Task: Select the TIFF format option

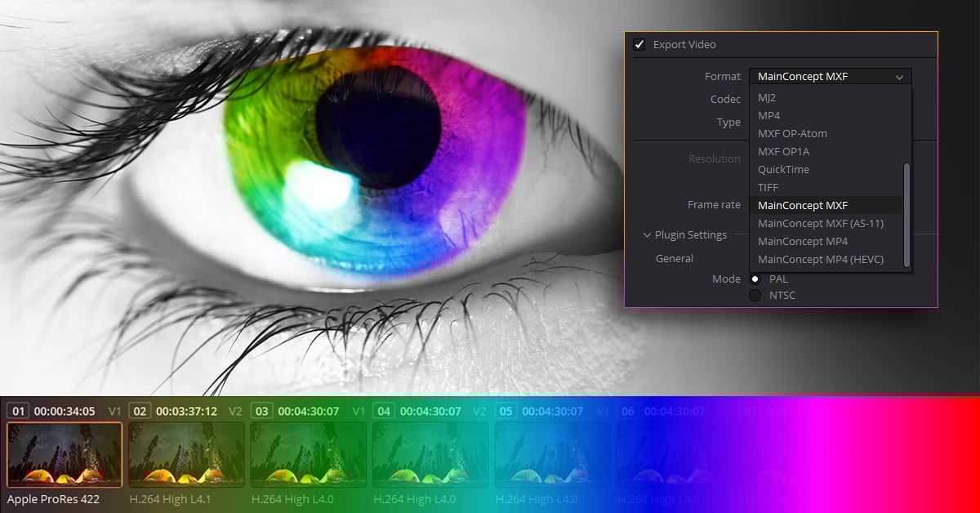Action: pyautogui.click(x=768, y=187)
